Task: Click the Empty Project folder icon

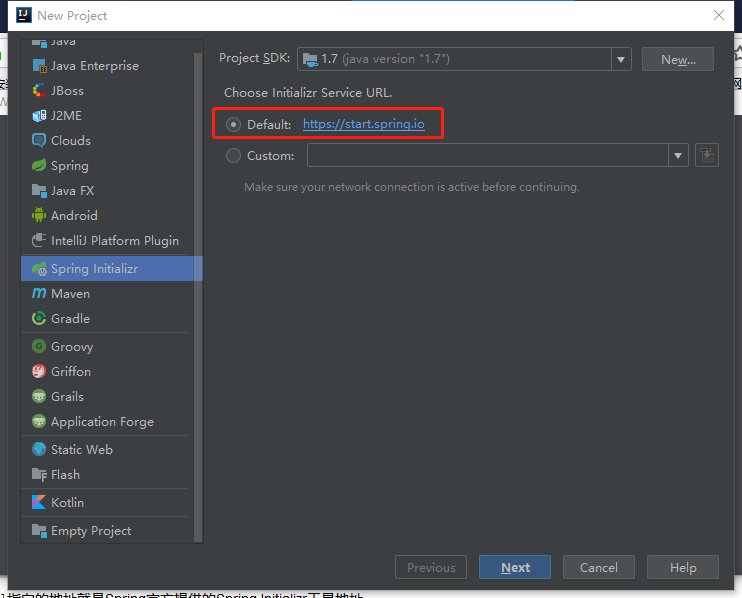Action: [x=39, y=530]
